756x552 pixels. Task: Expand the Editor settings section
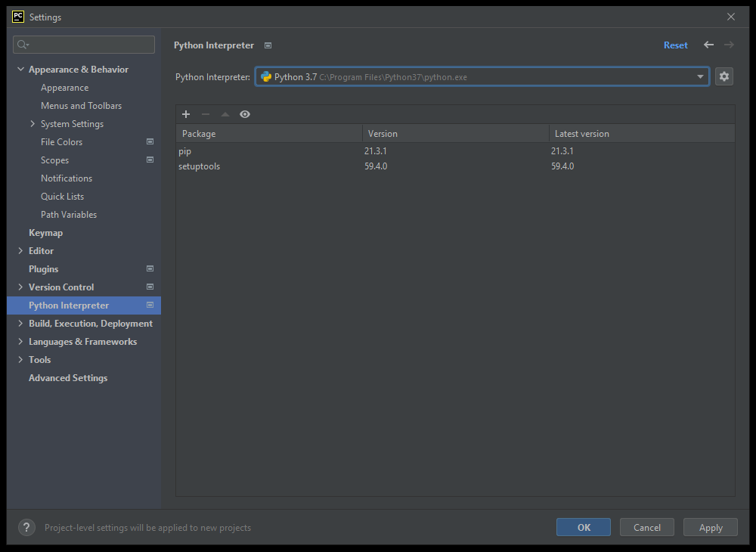pyautogui.click(x=20, y=250)
